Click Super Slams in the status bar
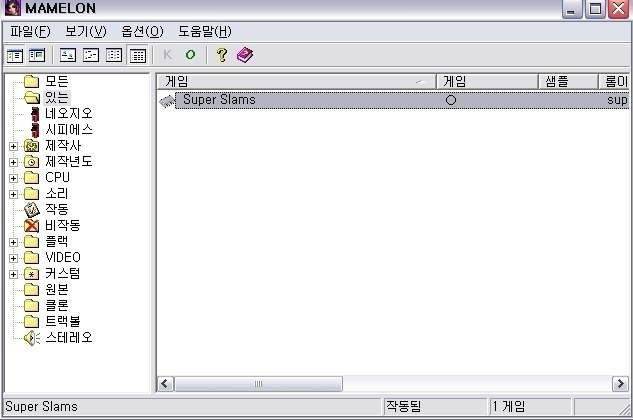The image size is (633, 420). click(41, 406)
